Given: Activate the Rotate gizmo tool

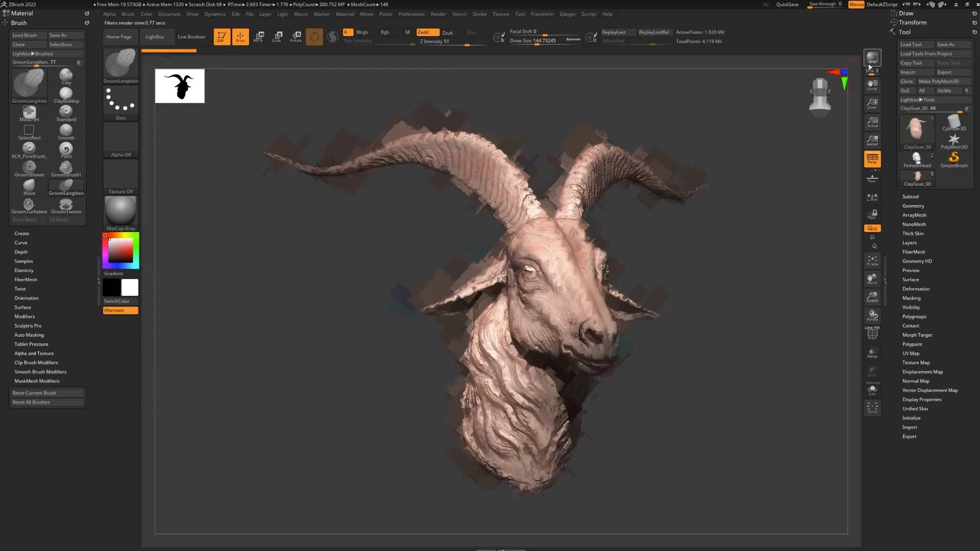Looking at the screenshot, I should 296,36.
